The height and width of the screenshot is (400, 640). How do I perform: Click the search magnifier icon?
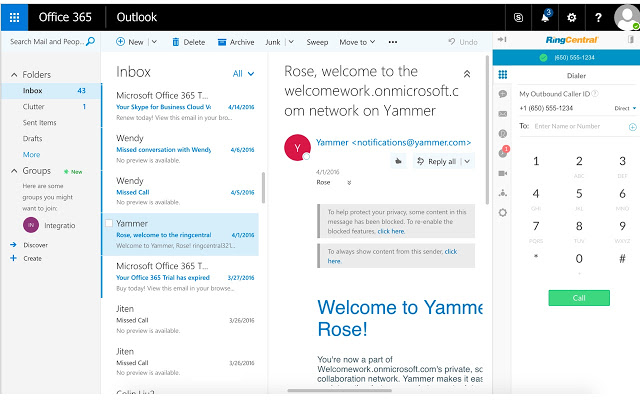pyautogui.click(x=91, y=41)
